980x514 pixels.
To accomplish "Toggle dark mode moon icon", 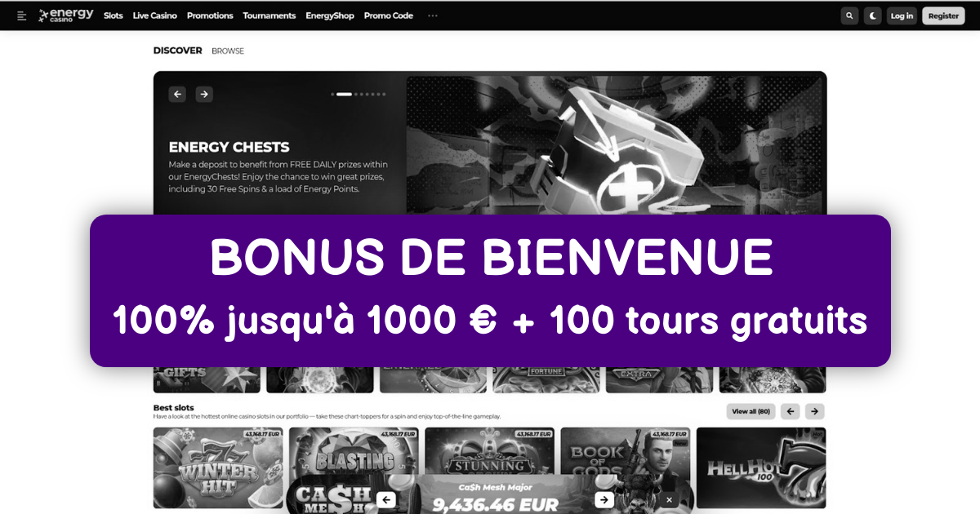I will [x=874, y=16].
